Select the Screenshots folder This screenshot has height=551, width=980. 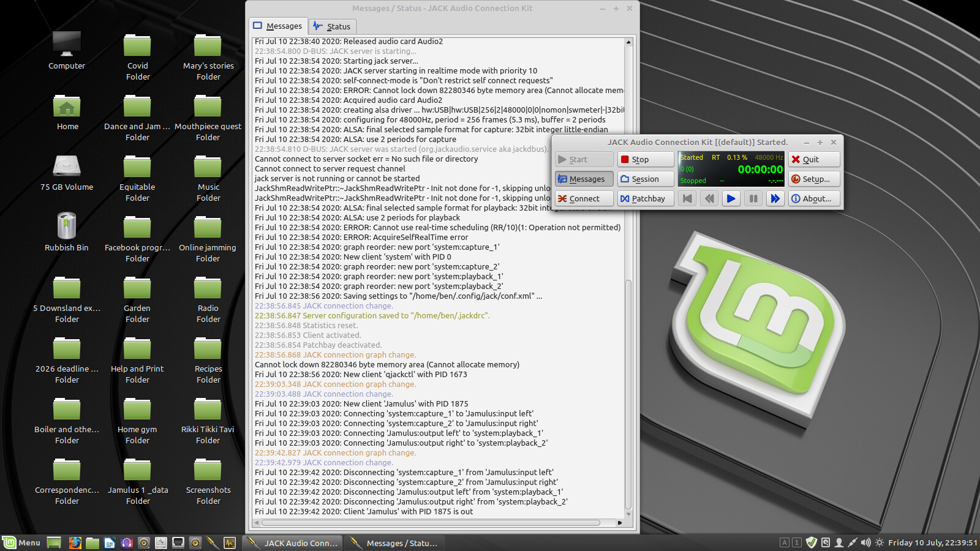(208, 481)
